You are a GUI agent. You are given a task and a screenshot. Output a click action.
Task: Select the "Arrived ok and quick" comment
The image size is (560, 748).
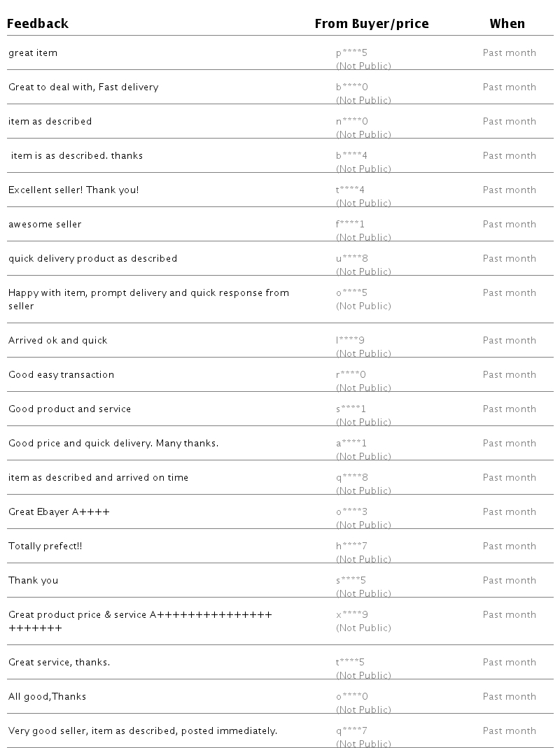[x=58, y=341]
